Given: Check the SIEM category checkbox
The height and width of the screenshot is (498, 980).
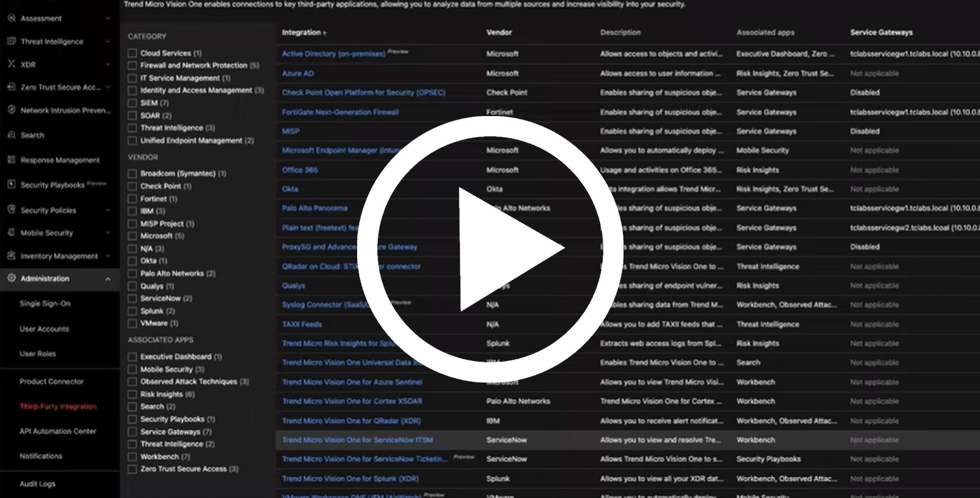Looking at the screenshot, I should click(132, 103).
